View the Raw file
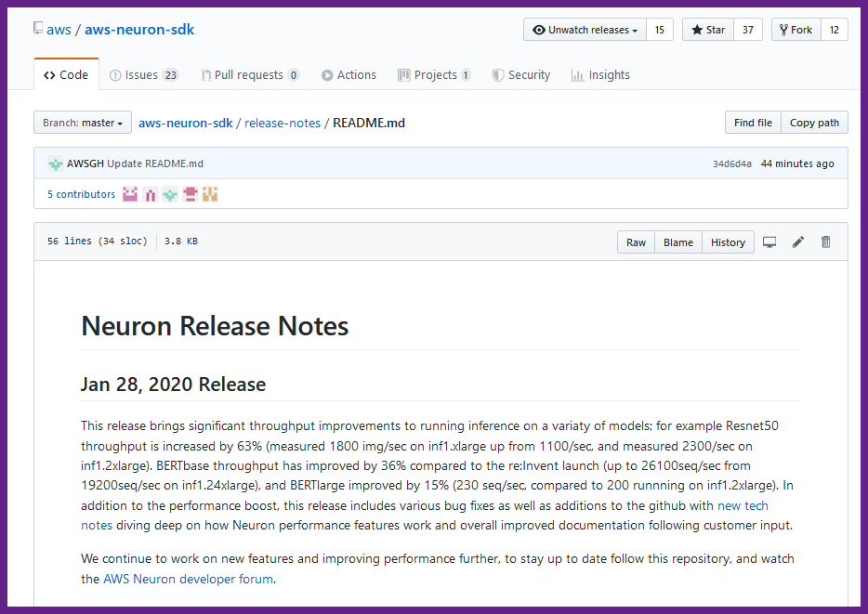868x614 pixels. [x=636, y=242]
